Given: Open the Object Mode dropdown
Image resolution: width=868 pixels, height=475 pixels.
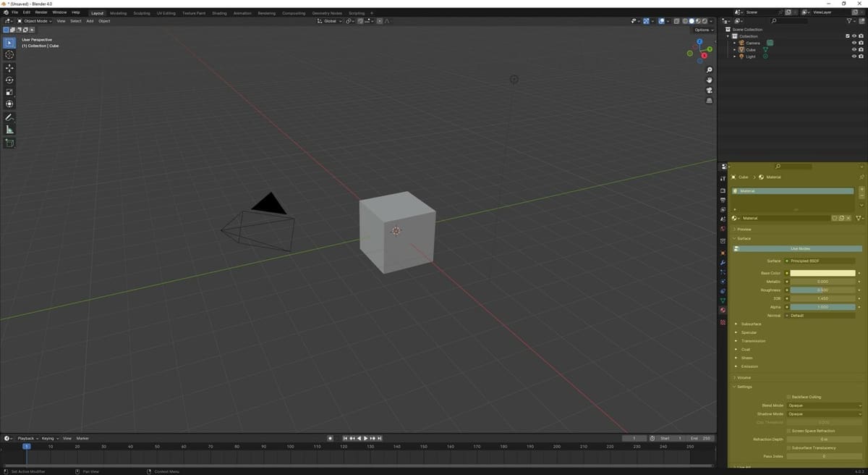Looking at the screenshot, I should (x=34, y=21).
